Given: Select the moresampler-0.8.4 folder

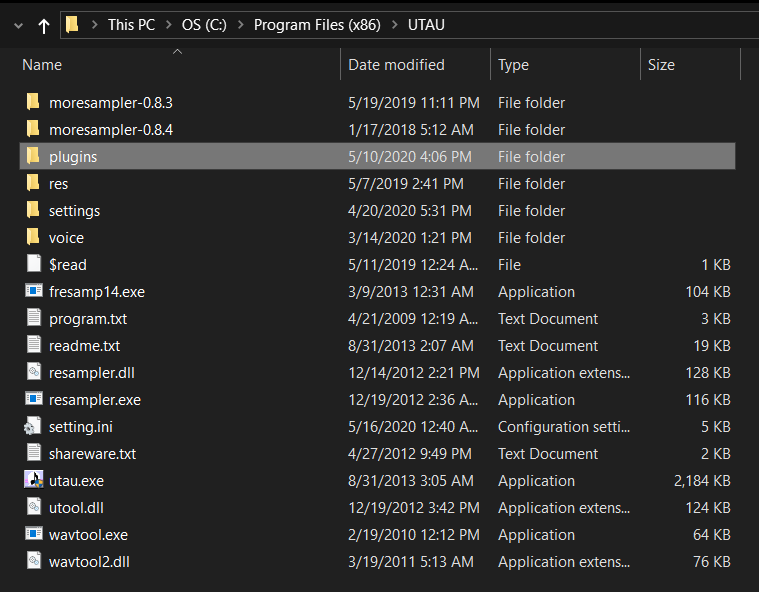Looking at the screenshot, I should click(x=378, y=129).
